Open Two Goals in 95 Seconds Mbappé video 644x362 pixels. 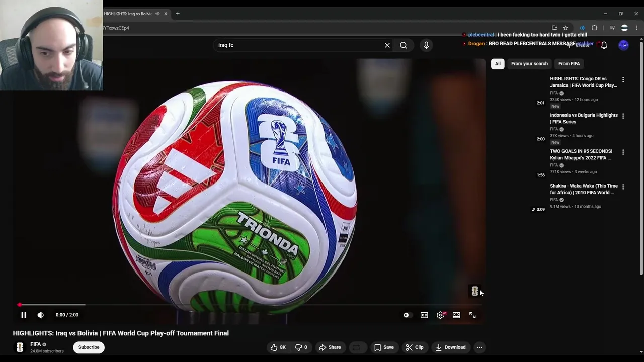coord(581,154)
